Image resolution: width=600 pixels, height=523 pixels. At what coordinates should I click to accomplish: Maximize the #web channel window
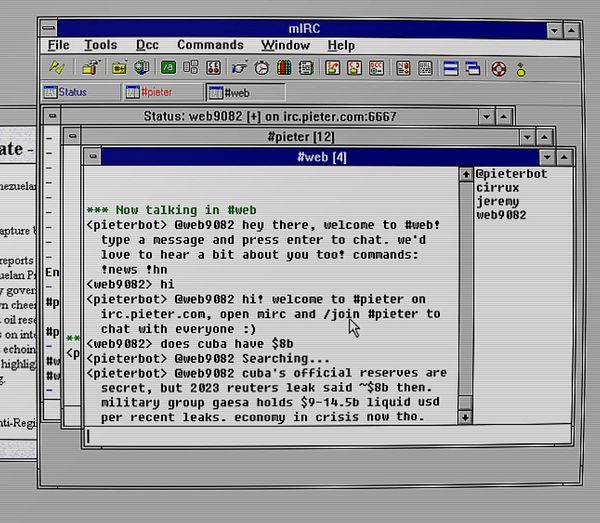click(564, 157)
